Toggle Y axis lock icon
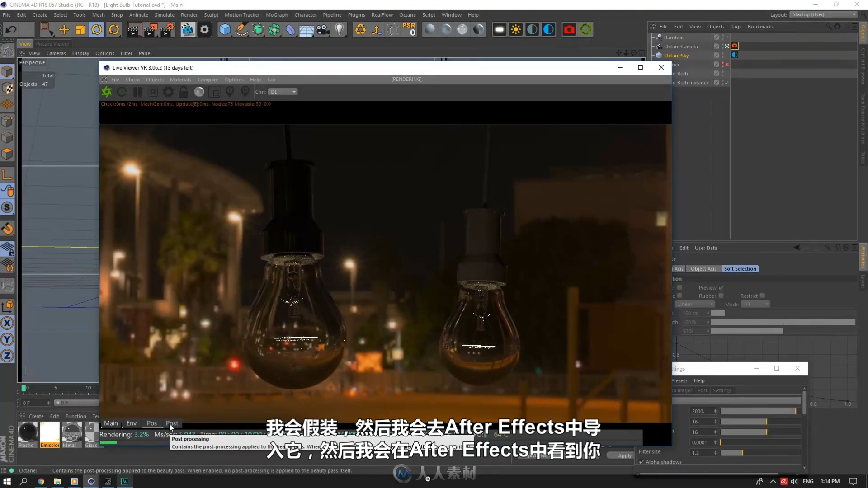 click(7, 339)
